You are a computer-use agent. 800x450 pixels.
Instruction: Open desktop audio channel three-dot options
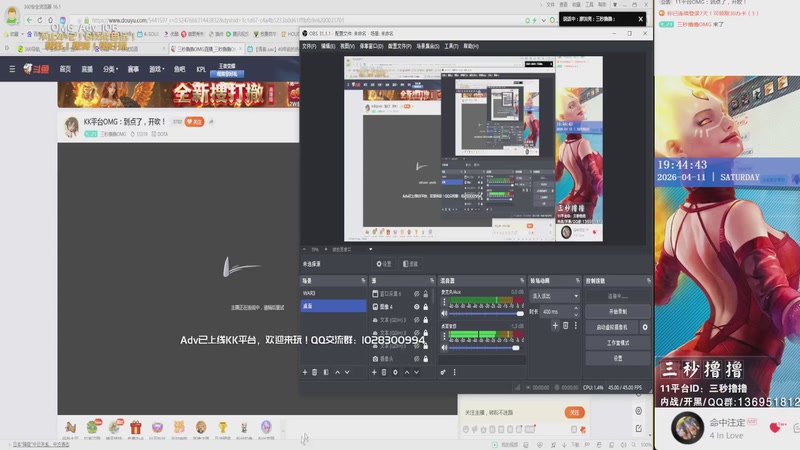(x=444, y=336)
